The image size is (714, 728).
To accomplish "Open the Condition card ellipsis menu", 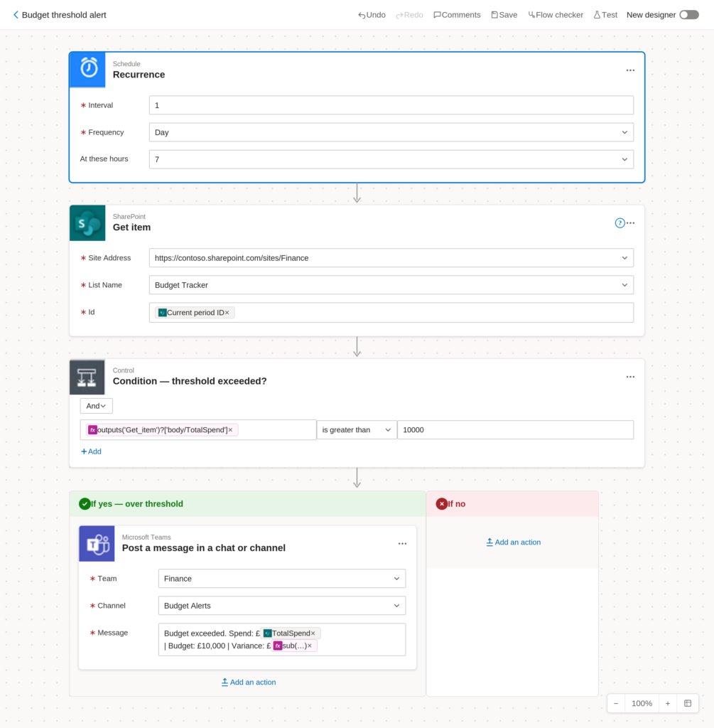I will 630,377.
